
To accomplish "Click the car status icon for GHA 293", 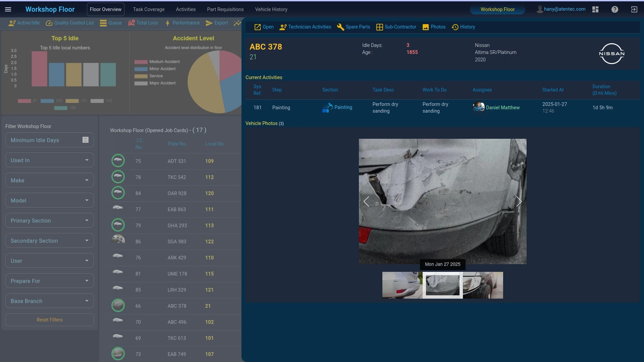I will (x=118, y=225).
